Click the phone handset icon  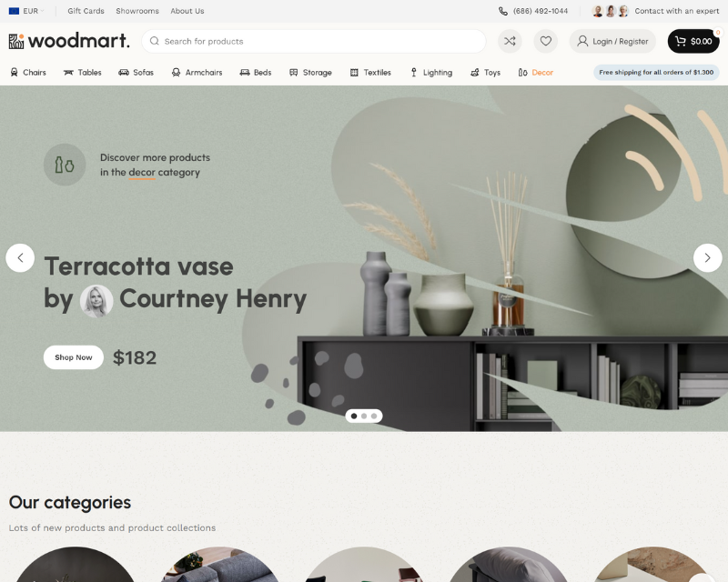tap(503, 11)
